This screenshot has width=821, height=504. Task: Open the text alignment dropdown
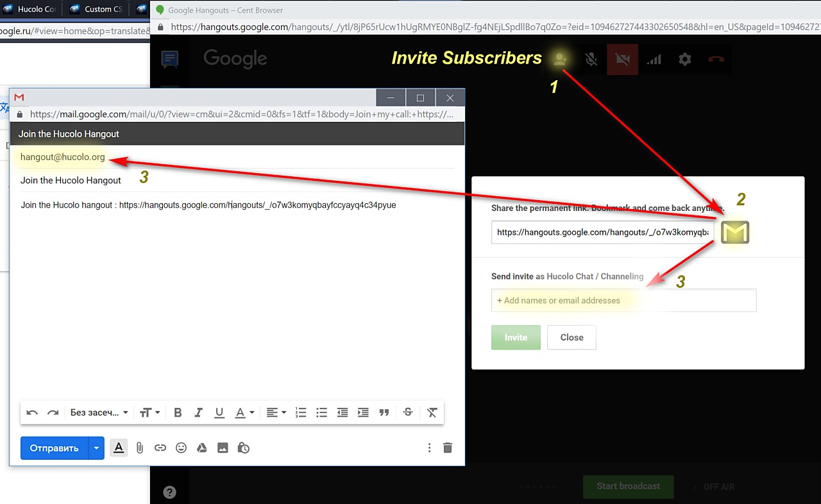(x=276, y=413)
